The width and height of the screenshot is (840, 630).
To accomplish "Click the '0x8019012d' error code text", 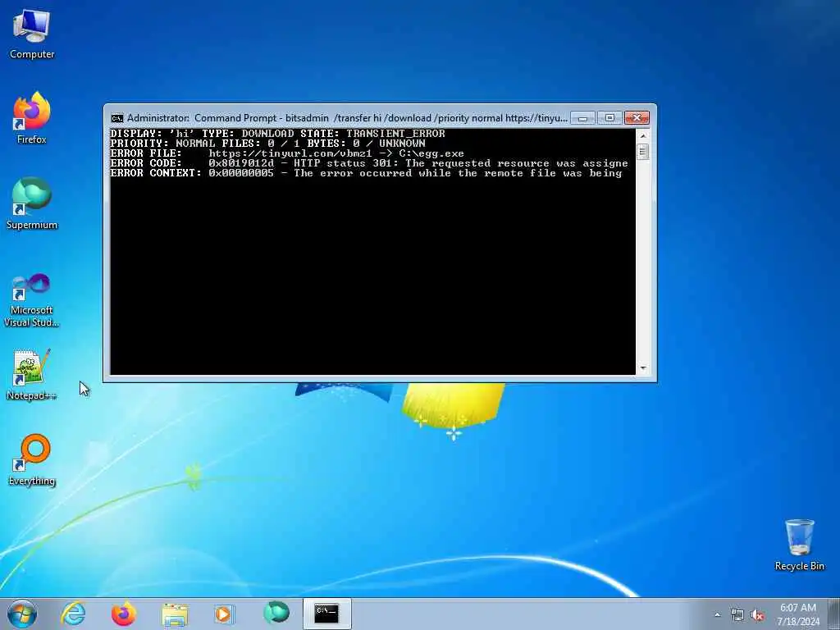I will pyautogui.click(x=241, y=163).
